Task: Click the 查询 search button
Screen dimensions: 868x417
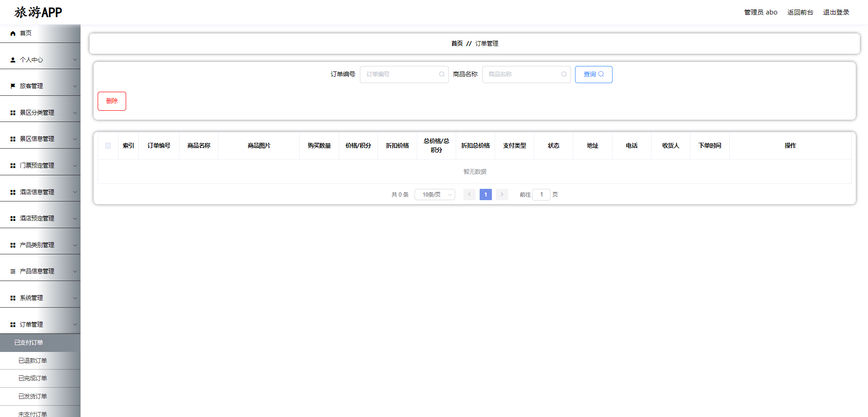Action: [594, 74]
